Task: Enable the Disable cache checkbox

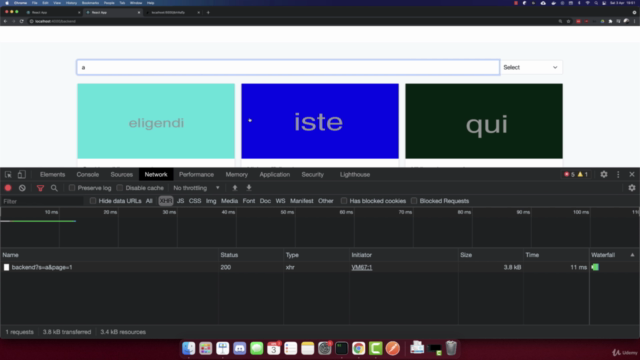Action: coord(120,188)
